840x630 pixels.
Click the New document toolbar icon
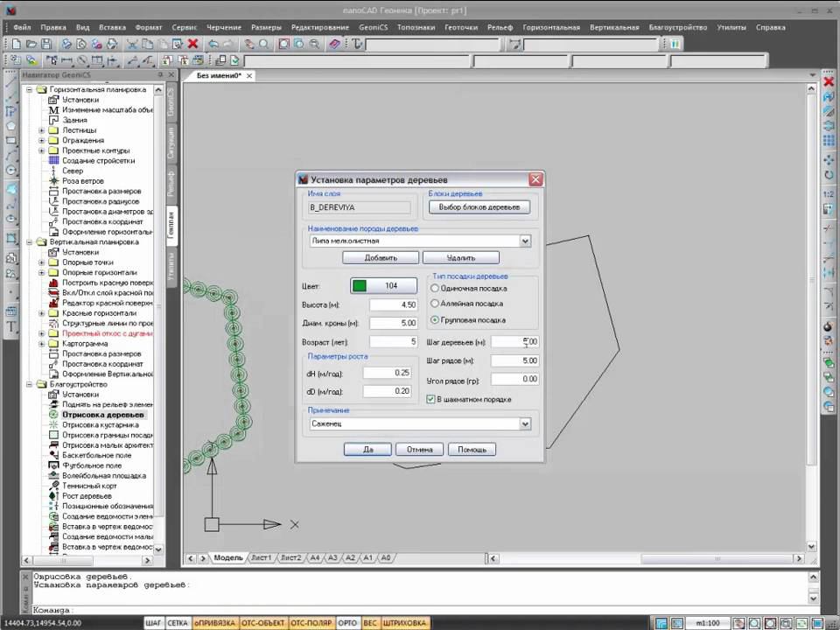coord(17,44)
